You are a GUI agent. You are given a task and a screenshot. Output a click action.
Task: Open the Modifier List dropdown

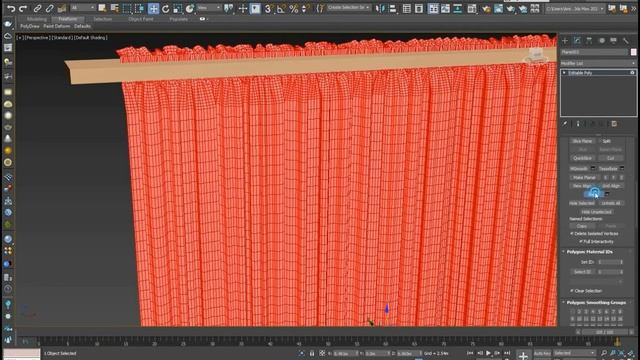(x=598, y=63)
